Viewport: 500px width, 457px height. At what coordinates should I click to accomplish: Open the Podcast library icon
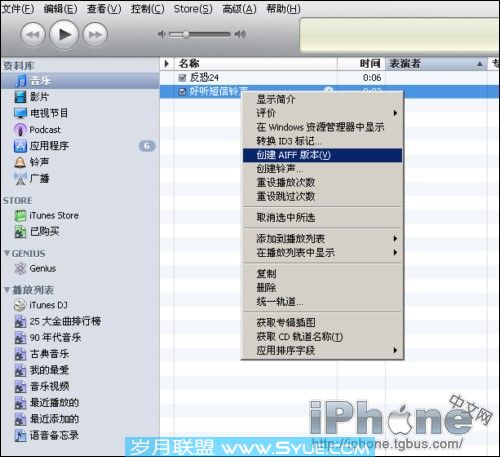click(20, 129)
